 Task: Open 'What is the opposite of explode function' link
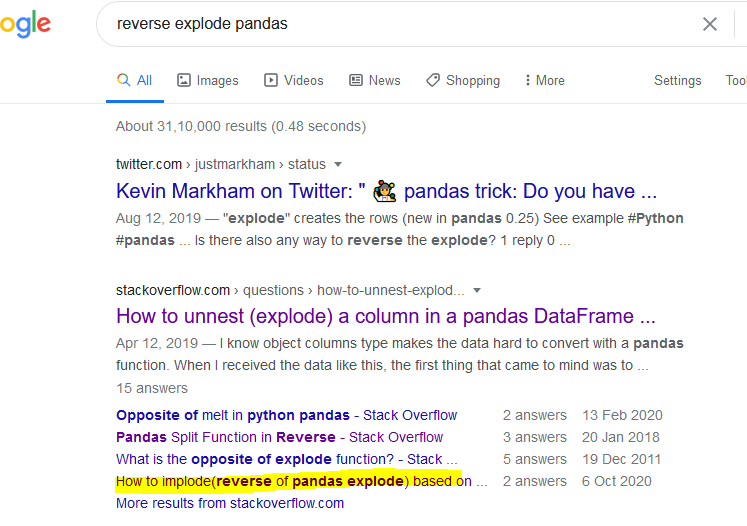(286, 459)
